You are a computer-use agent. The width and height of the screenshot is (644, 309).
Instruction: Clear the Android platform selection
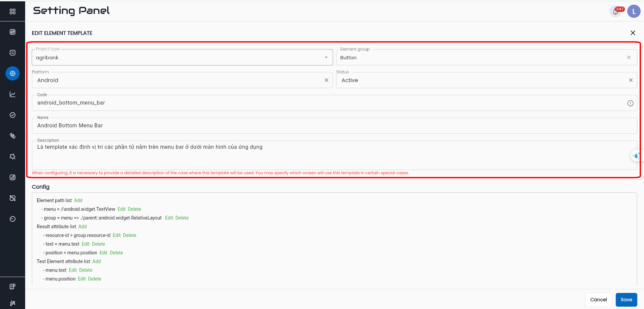point(326,80)
